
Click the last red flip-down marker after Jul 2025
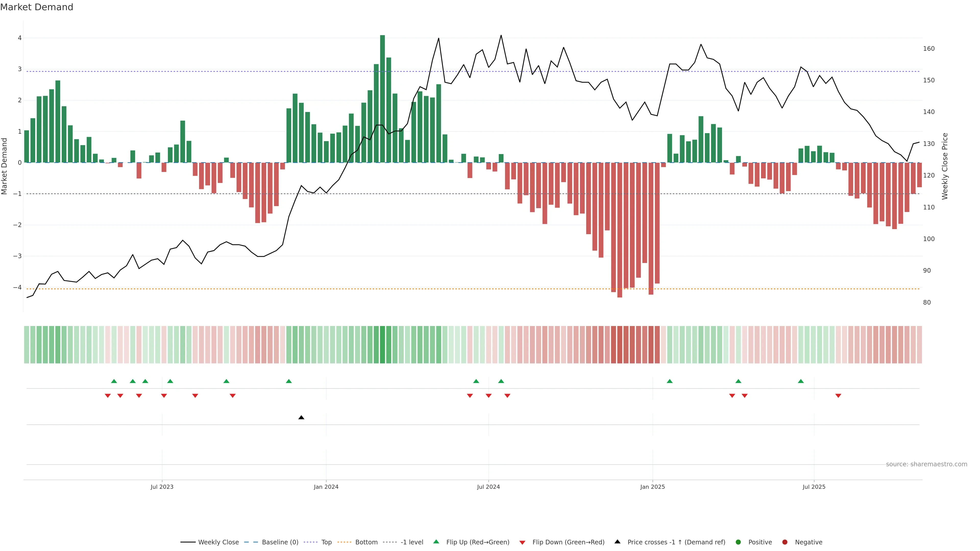pyautogui.click(x=838, y=396)
